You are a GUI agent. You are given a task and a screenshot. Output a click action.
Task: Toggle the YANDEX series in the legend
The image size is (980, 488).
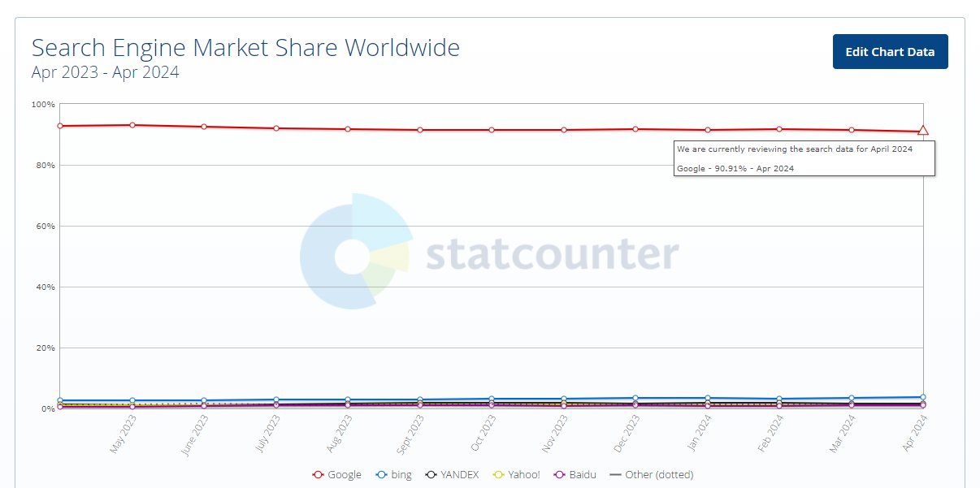tap(453, 474)
